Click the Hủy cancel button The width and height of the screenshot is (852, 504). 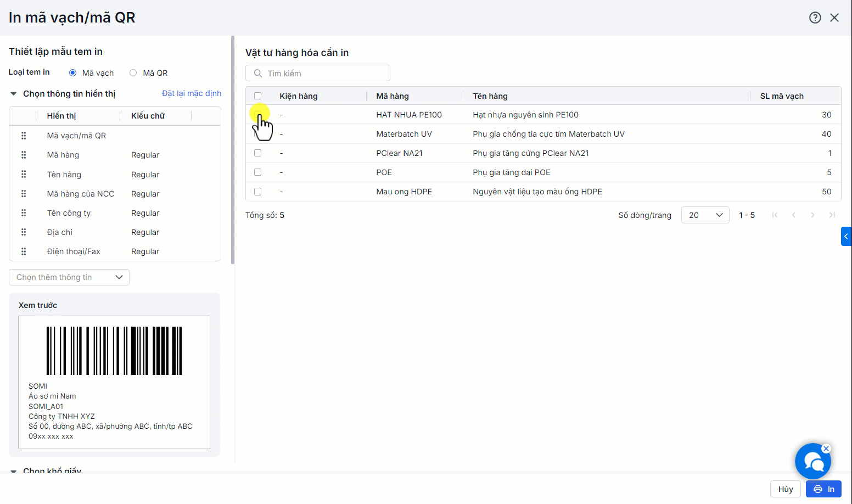(x=785, y=489)
